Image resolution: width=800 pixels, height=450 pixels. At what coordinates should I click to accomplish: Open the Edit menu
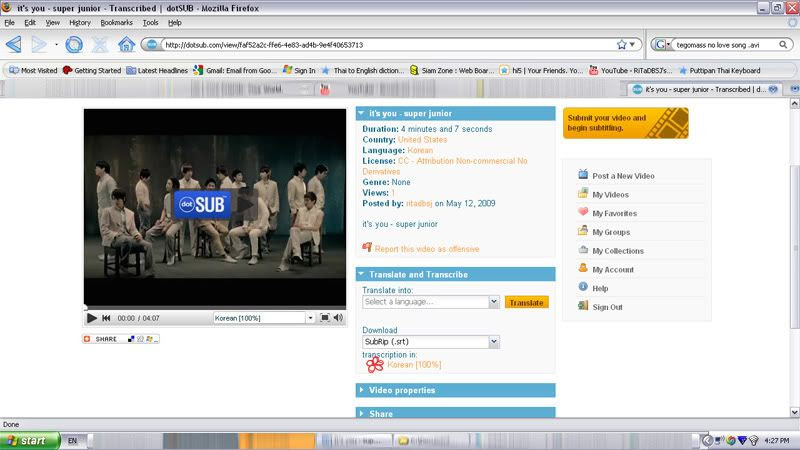click(x=30, y=22)
